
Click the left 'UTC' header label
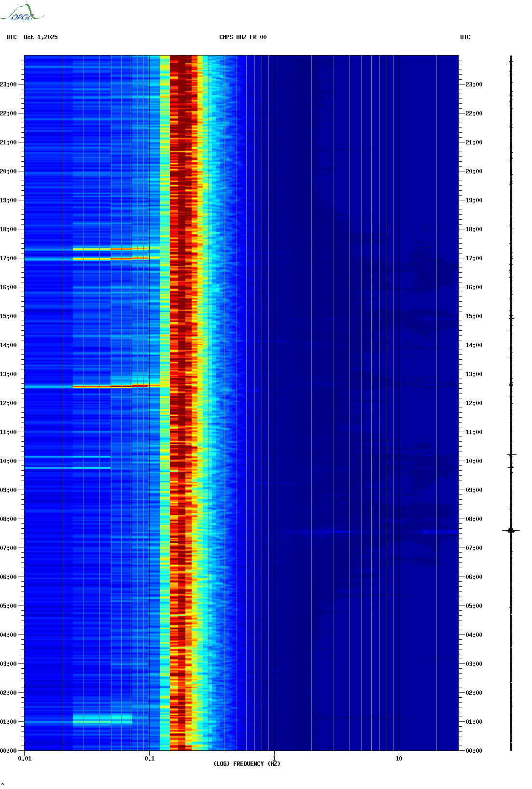pyautogui.click(x=12, y=37)
